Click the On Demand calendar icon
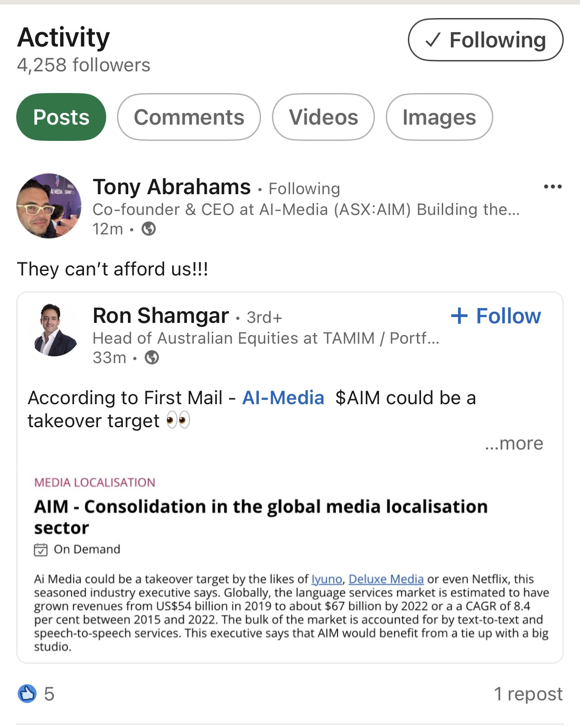The width and height of the screenshot is (580, 728). (x=41, y=550)
